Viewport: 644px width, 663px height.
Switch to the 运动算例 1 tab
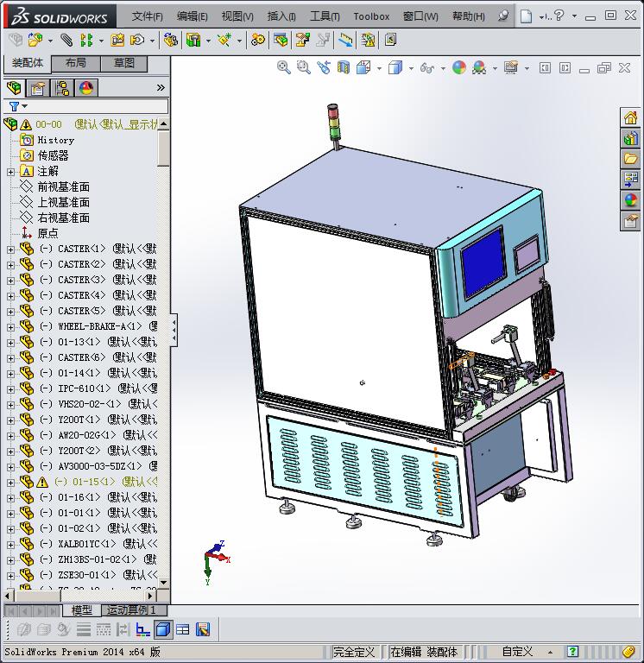(x=135, y=610)
